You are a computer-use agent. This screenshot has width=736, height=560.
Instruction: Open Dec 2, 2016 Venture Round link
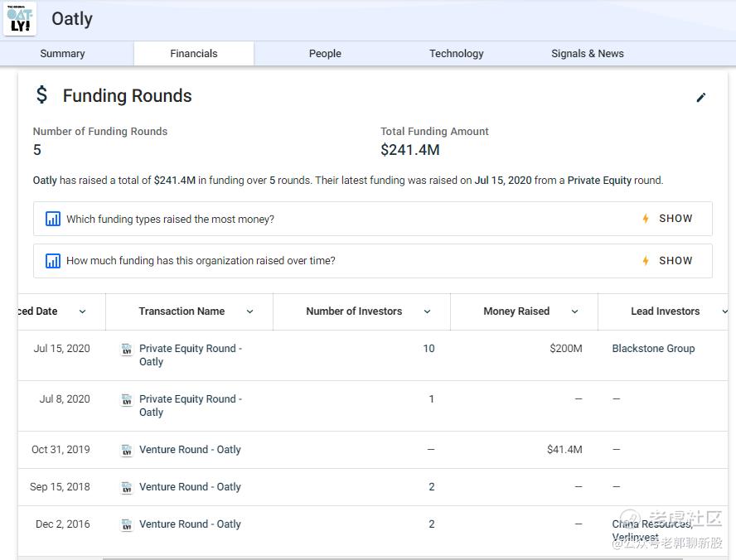[x=190, y=524]
